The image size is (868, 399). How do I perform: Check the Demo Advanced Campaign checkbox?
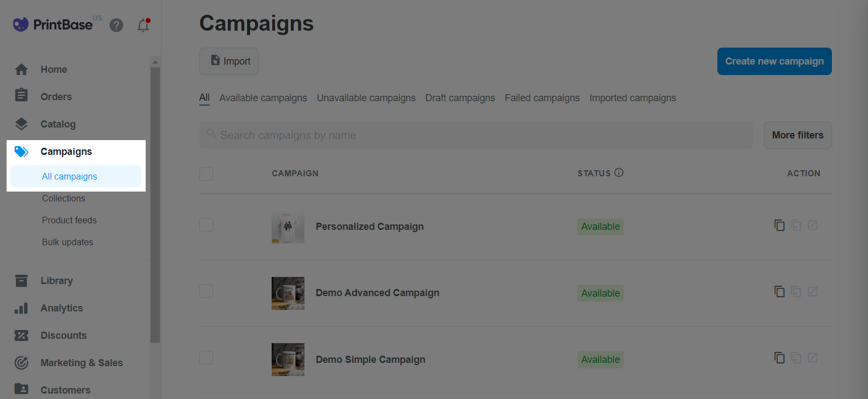[206, 291]
